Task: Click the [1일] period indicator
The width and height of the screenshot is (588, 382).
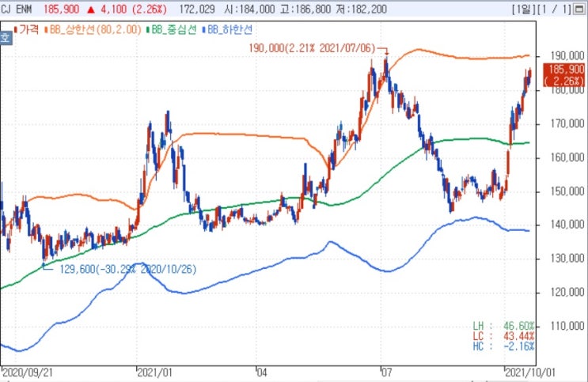Action: 523,9
